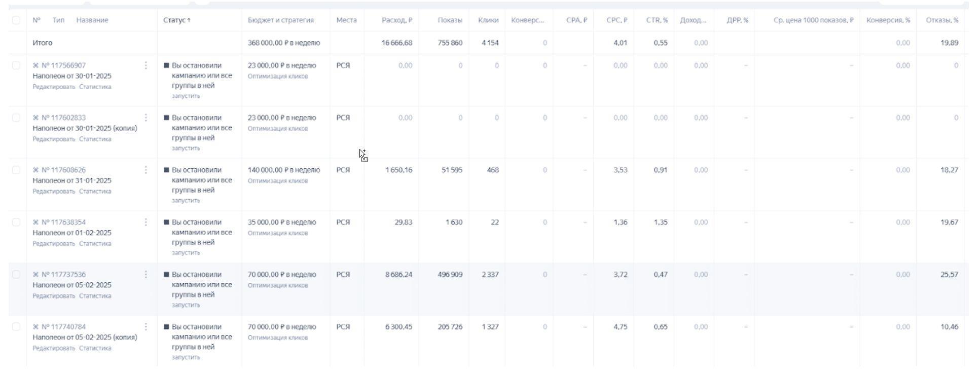Open three-dot menu for campaign 117737536
The image size is (980, 374).
coord(146,274)
